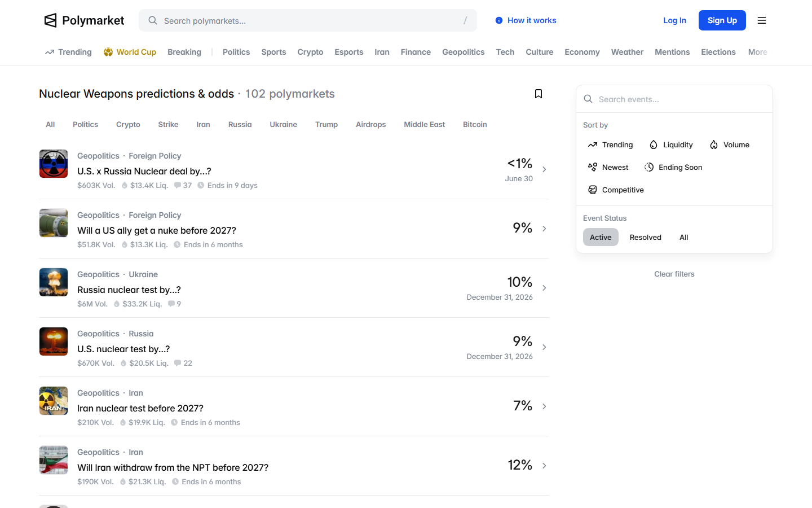Open Geopolitics in the top navigation
The height and width of the screenshot is (508, 812).
pyautogui.click(x=464, y=52)
